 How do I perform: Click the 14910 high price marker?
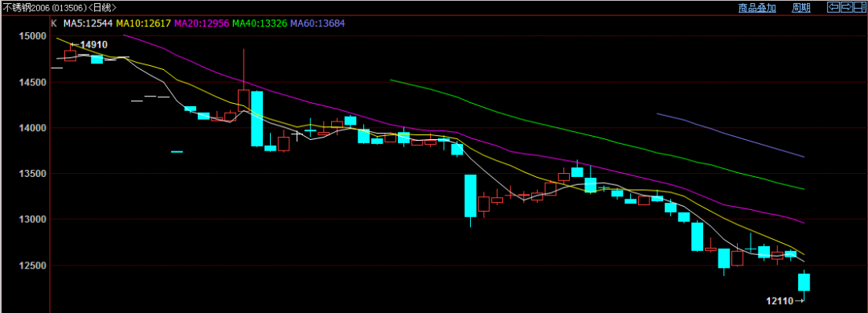[94, 45]
